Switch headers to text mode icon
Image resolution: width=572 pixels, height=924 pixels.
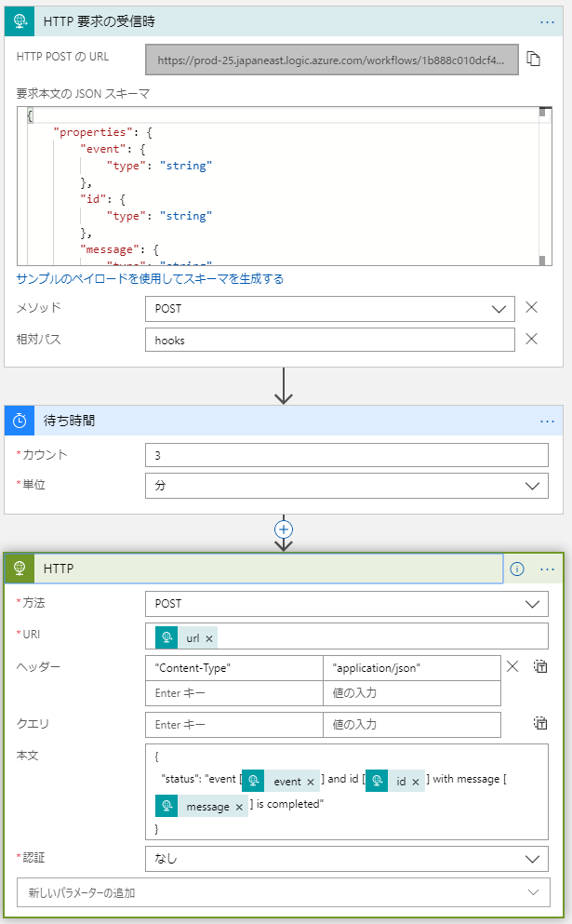click(x=539, y=666)
